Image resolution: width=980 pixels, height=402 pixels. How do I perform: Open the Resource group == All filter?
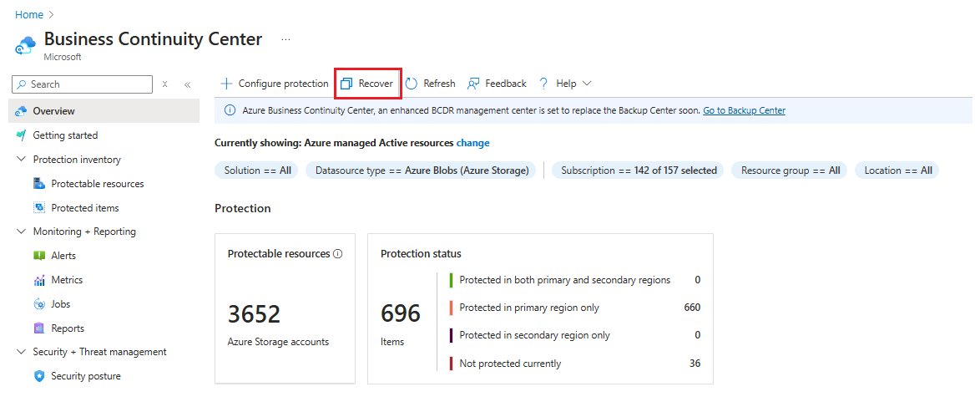pyautogui.click(x=790, y=170)
